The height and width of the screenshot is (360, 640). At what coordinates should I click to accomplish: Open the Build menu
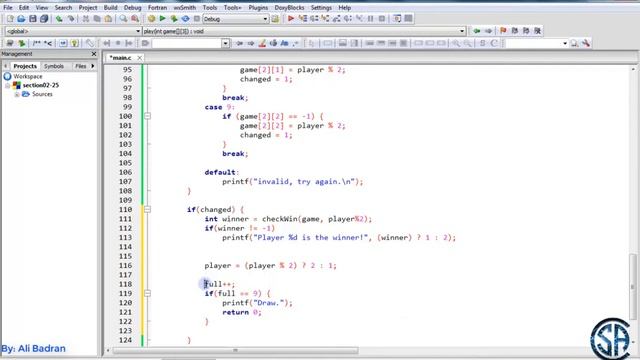[110, 8]
